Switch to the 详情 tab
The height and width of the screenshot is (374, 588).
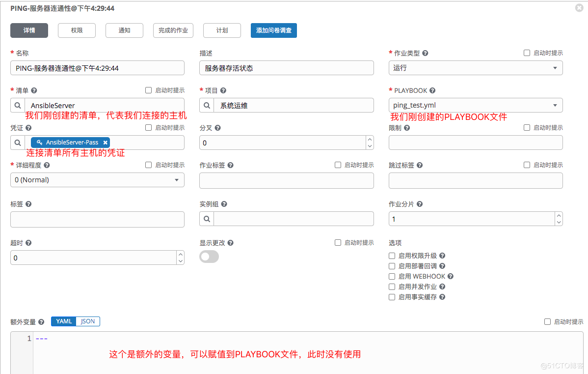pyautogui.click(x=29, y=30)
